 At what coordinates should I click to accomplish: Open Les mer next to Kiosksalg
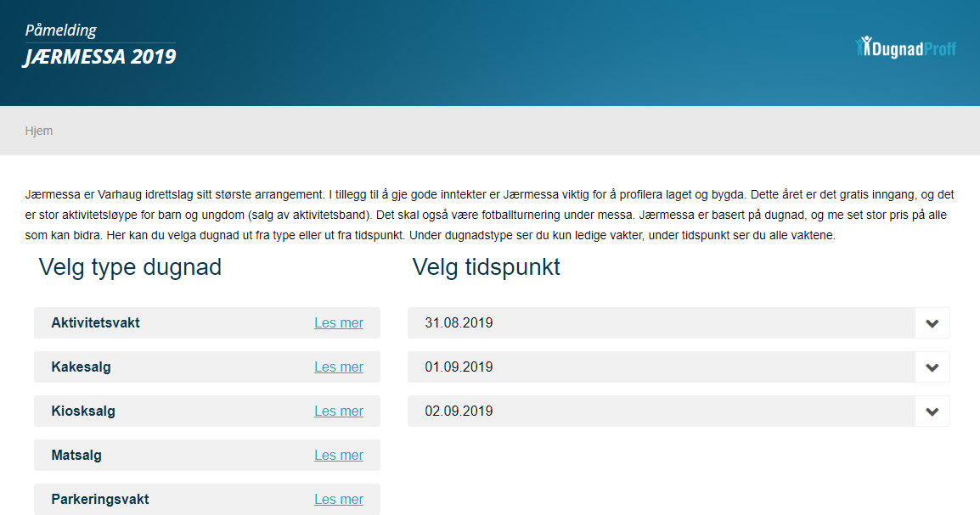(338, 411)
